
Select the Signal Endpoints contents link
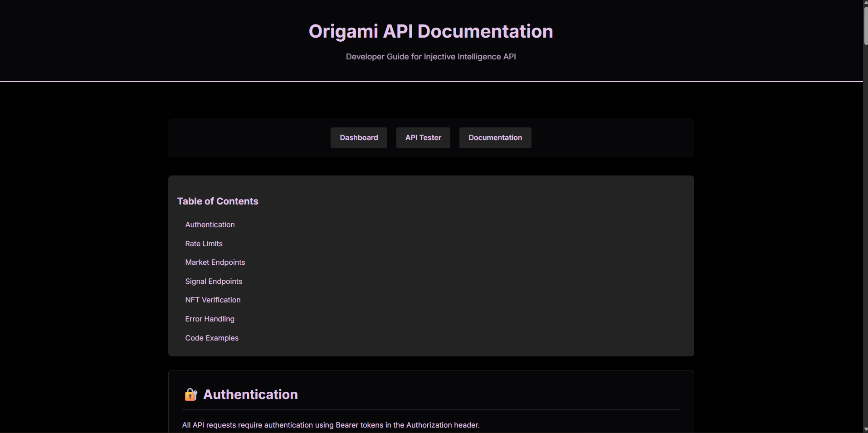(214, 282)
